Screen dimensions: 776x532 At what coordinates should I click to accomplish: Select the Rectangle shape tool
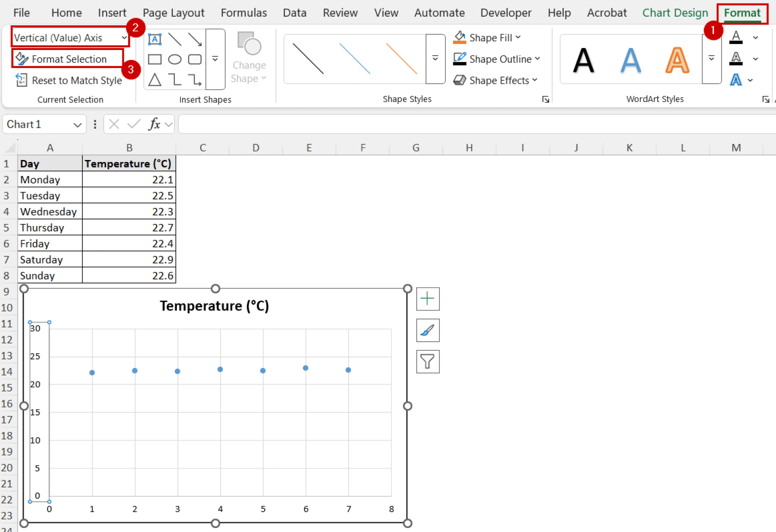coord(155,59)
